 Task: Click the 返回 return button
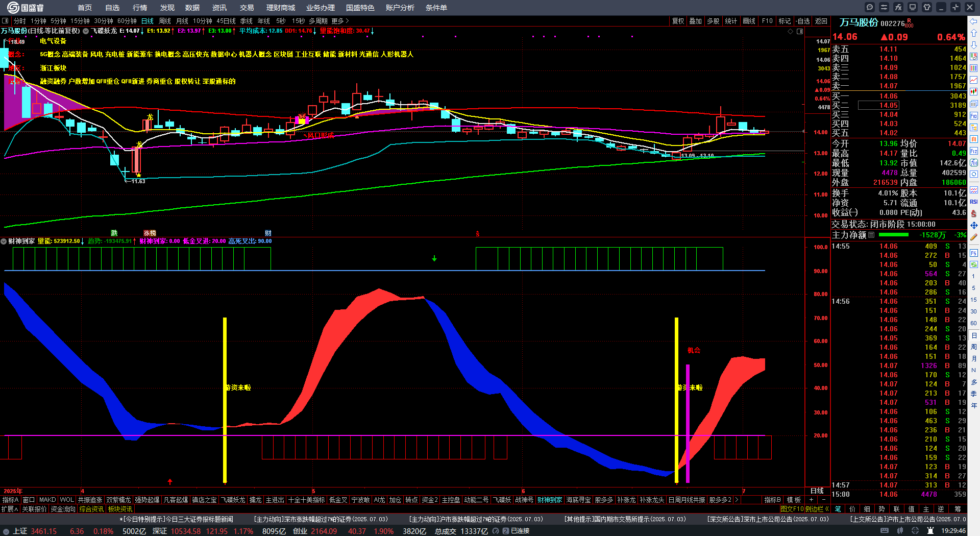821,21
